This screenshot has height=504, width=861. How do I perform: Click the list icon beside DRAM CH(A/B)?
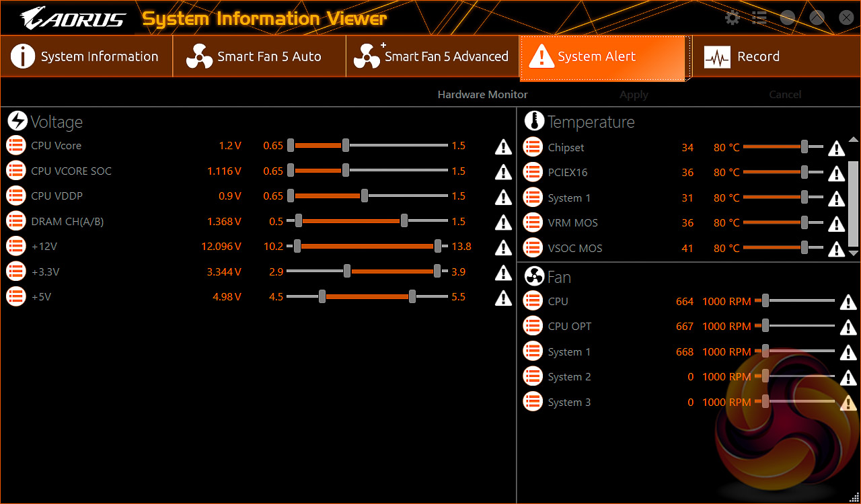pyautogui.click(x=15, y=221)
